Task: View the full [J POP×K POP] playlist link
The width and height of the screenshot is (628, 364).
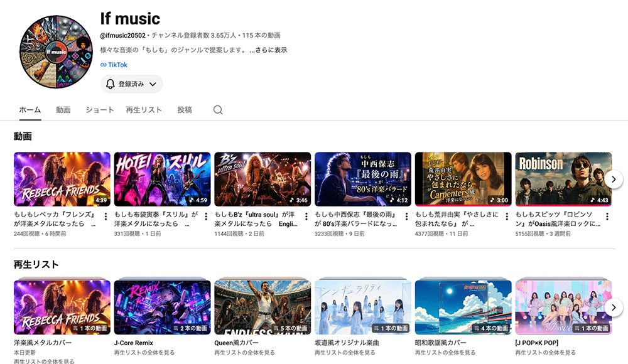Action: [x=546, y=353]
